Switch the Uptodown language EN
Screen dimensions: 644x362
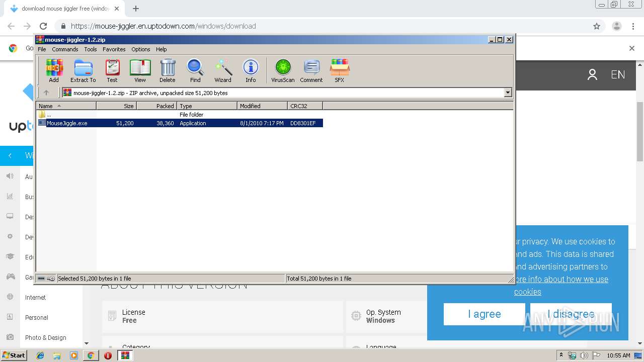618,75
